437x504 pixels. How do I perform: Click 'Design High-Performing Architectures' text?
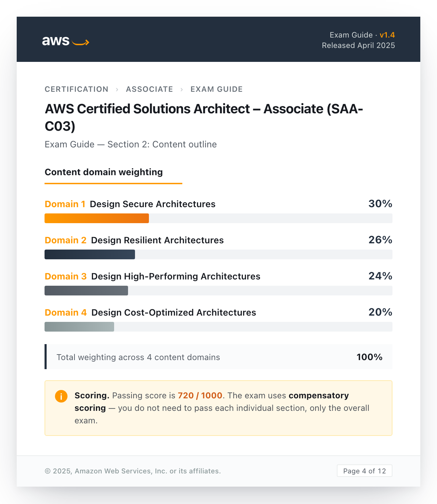pyautogui.click(x=176, y=276)
